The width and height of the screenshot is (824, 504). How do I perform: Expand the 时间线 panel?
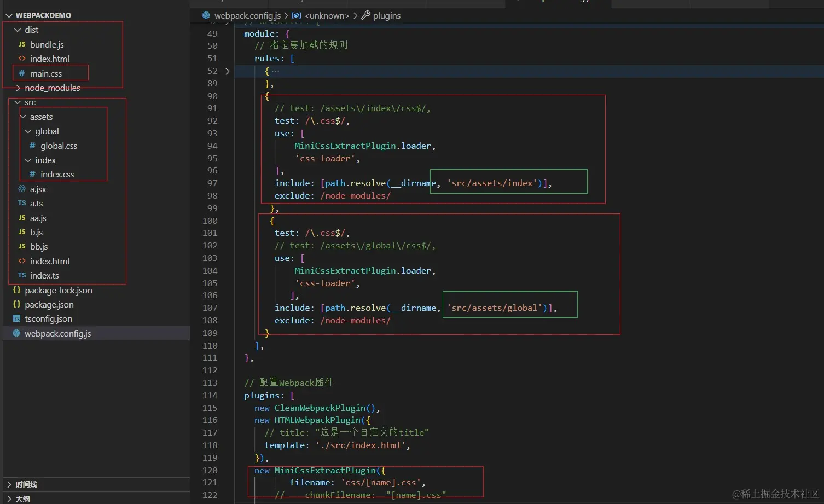point(26,484)
